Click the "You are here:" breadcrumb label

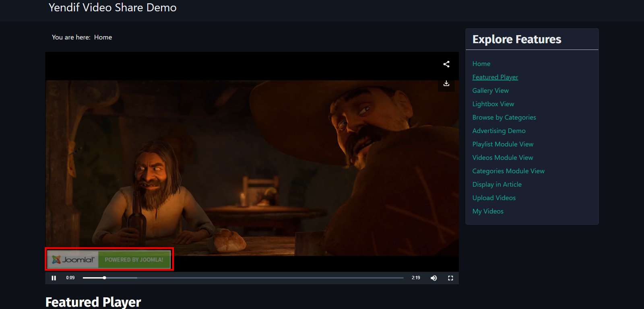pyautogui.click(x=71, y=37)
